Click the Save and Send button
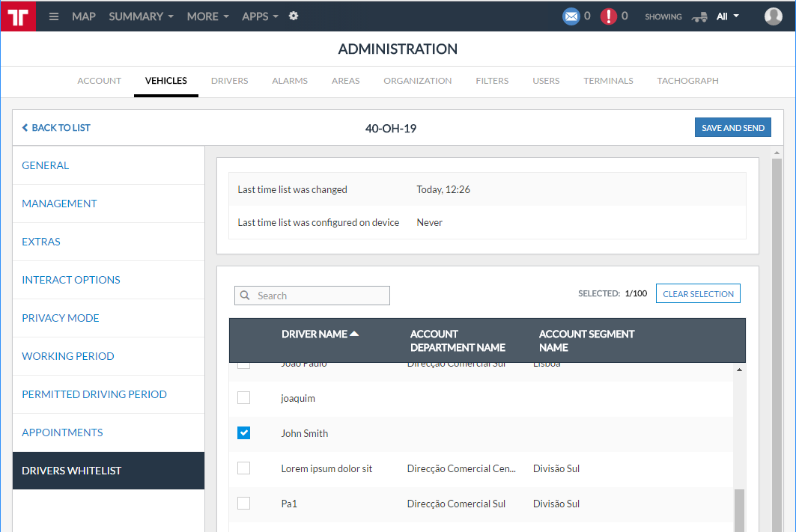 (x=732, y=128)
